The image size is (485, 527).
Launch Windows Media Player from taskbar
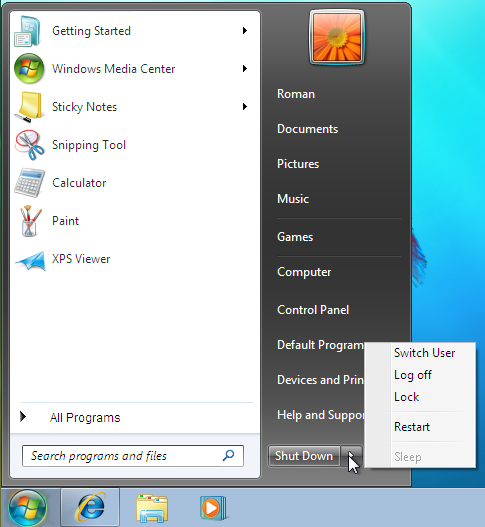213,508
